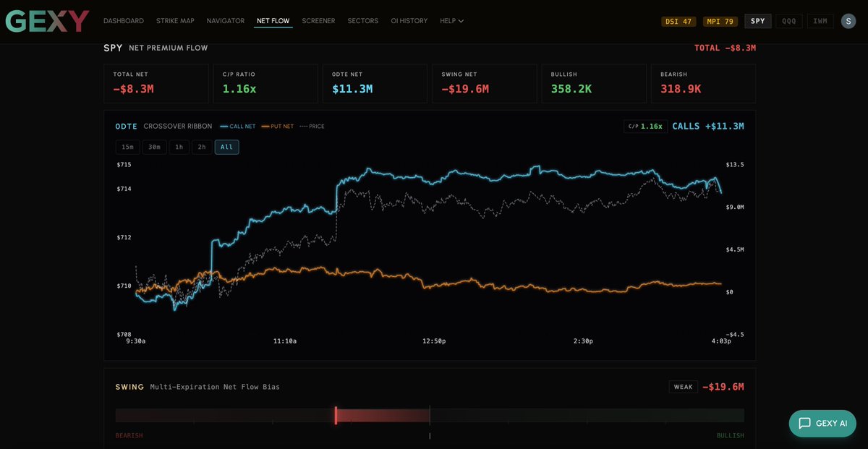Click the 11:10a time axis label
This screenshot has height=449, width=868.
click(x=285, y=341)
